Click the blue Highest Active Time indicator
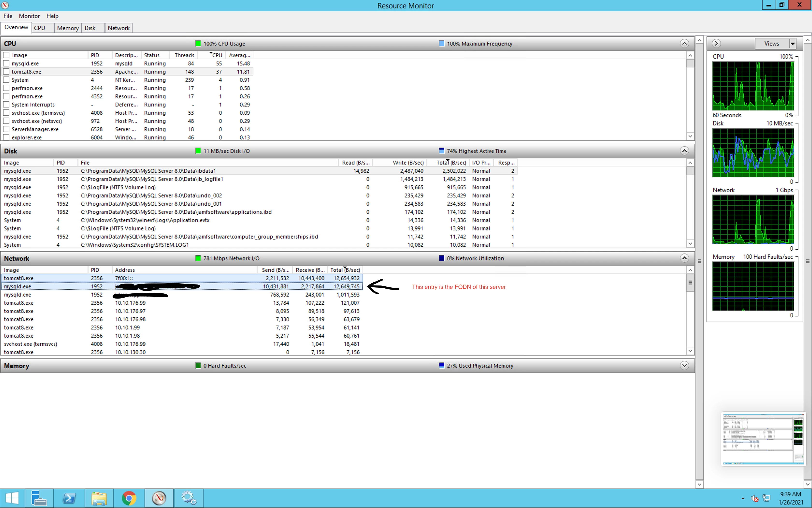 (x=442, y=150)
